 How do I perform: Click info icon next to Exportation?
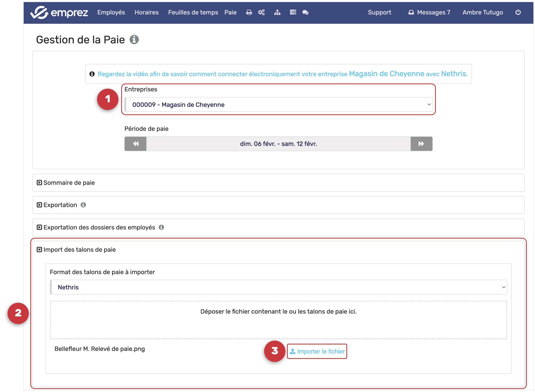(x=83, y=205)
